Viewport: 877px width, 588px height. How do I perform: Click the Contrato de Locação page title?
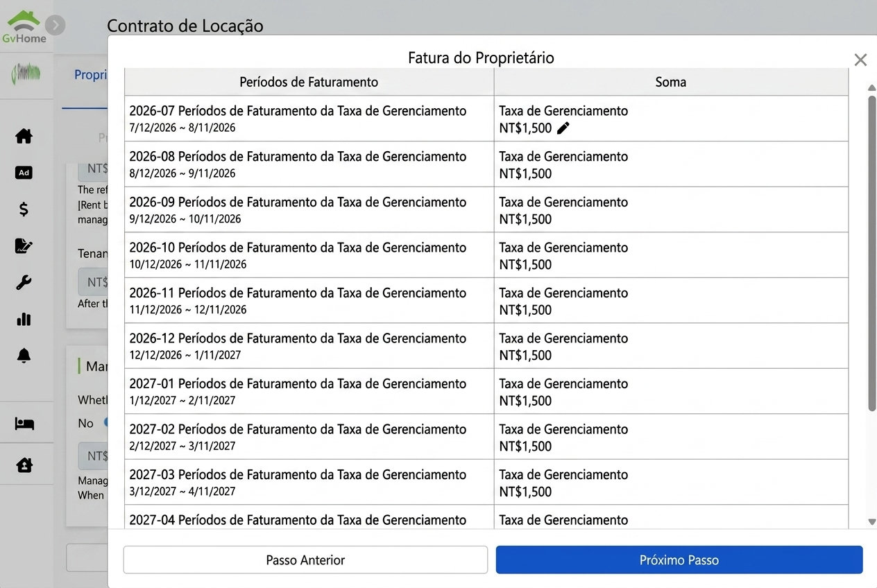coord(185,26)
